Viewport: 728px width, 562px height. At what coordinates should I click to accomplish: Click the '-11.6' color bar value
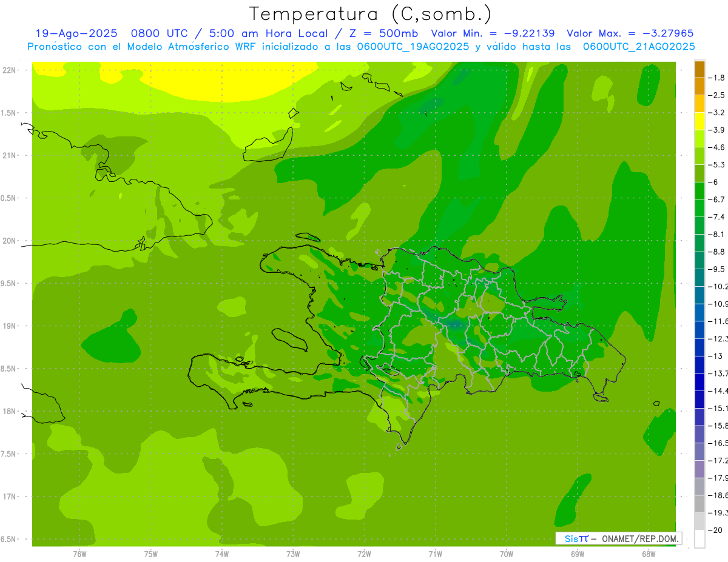tap(717, 321)
